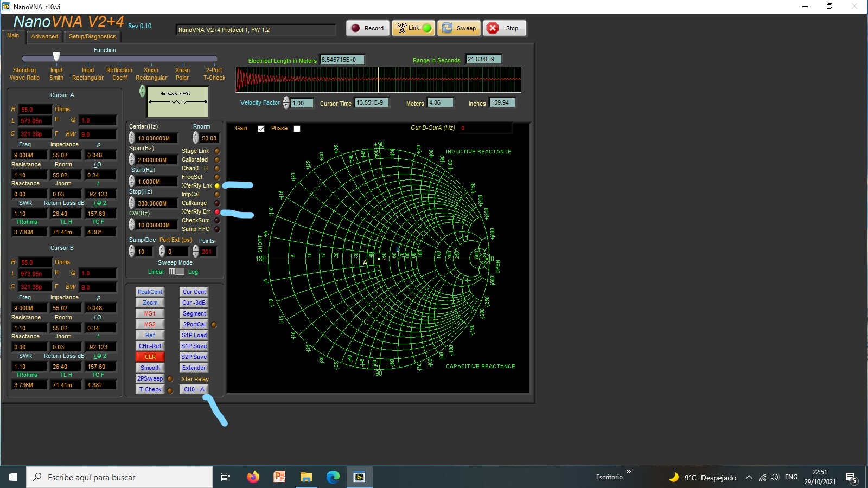Activate the MS1 marker button
This screenshot has width=868, height=488.
click(x=150, y=313)
